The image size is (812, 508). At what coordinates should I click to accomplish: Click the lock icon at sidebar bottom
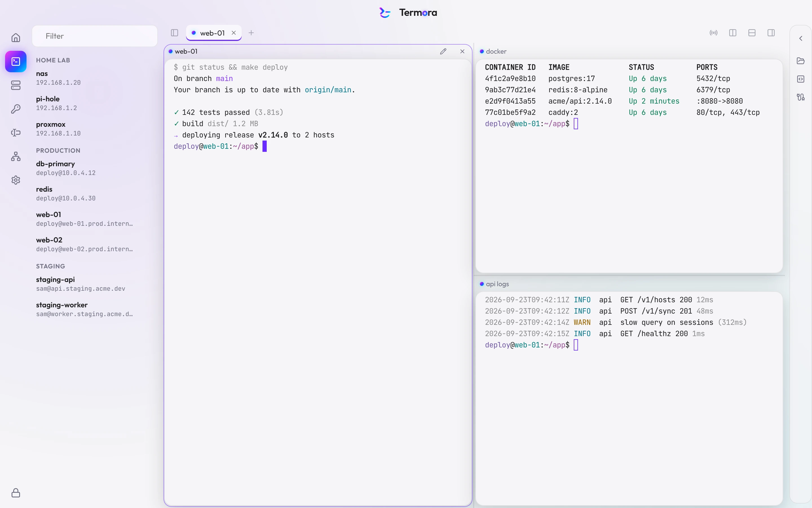click(x=16, y=493)
